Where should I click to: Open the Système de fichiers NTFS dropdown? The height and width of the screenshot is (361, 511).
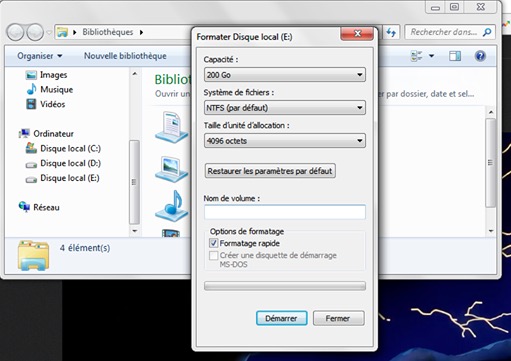tap(285, 108)
